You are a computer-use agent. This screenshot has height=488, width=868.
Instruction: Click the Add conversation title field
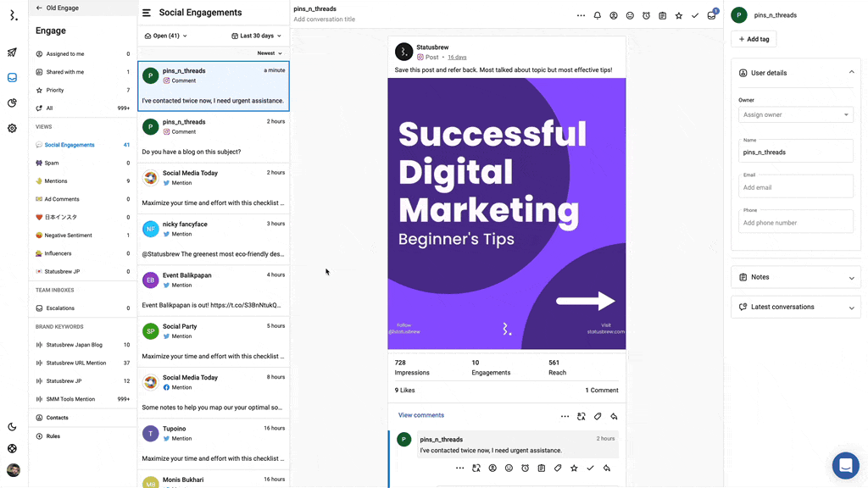pyautogui.click(x=325, y=19)
